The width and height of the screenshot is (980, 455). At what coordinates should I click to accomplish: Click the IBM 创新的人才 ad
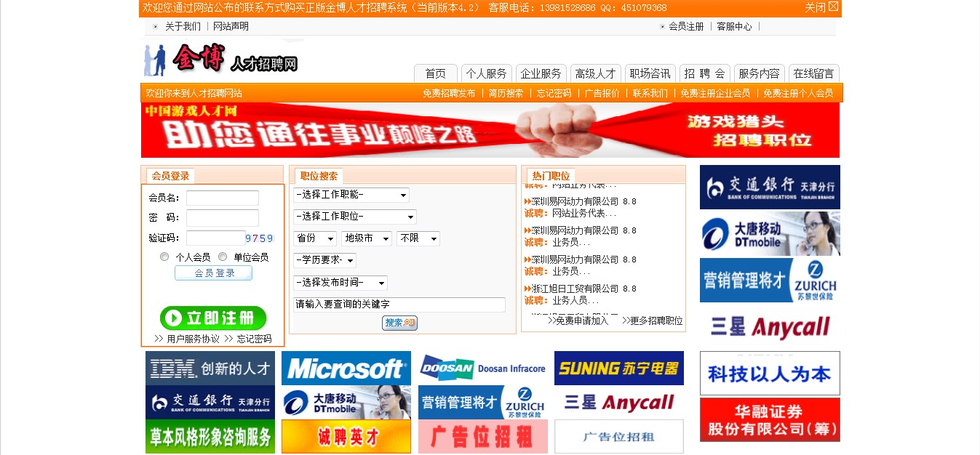click(210, 369)
